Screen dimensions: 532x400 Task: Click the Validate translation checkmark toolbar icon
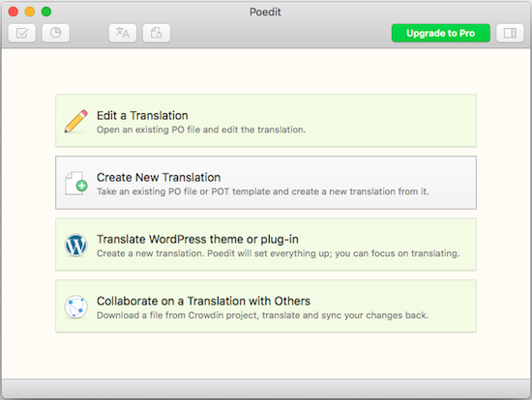pos(22,33)
